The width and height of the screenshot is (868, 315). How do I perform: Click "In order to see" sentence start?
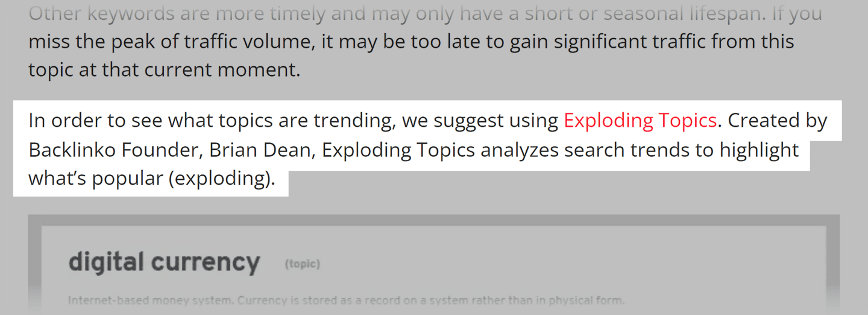[95, 121]
